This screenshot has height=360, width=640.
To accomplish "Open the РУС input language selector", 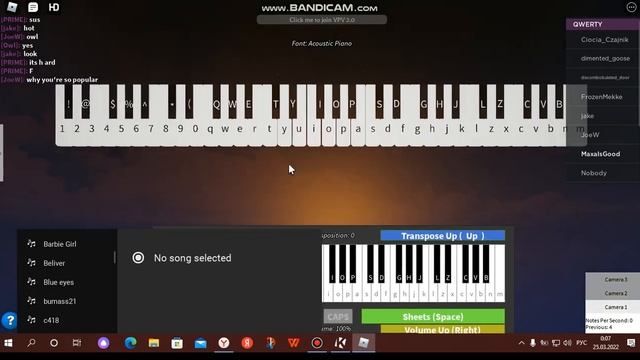I will [x=581, y=343].
